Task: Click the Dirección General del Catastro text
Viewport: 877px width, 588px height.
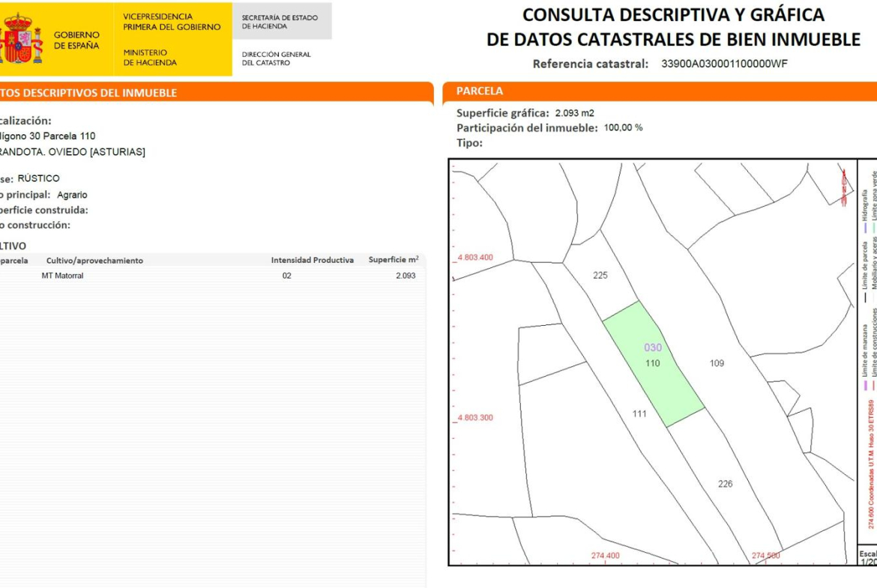Action: [276, 58]
